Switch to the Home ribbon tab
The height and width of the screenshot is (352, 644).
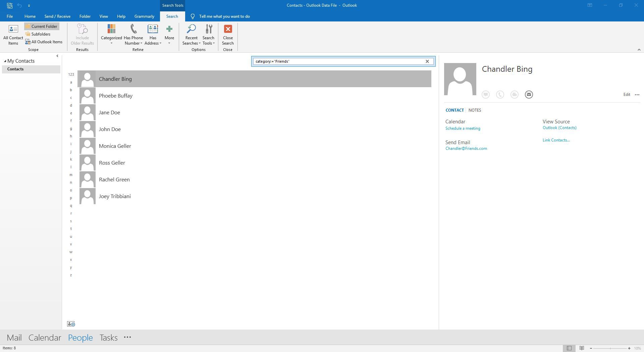(30, 16)
